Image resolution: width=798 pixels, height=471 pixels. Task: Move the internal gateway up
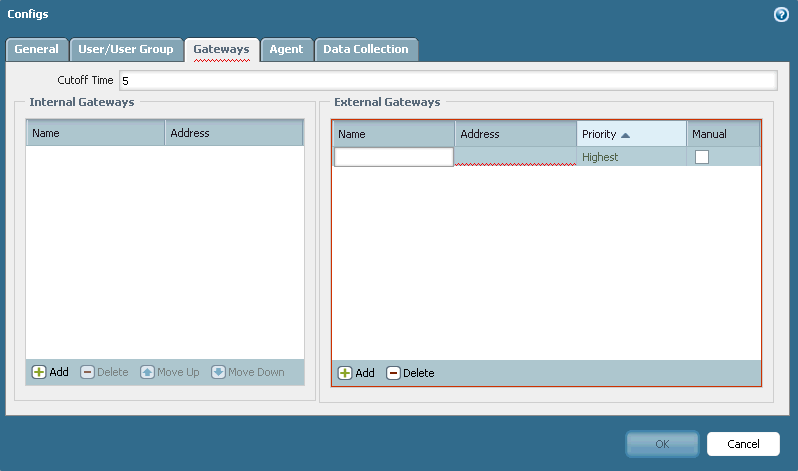[x=170, y=372]
